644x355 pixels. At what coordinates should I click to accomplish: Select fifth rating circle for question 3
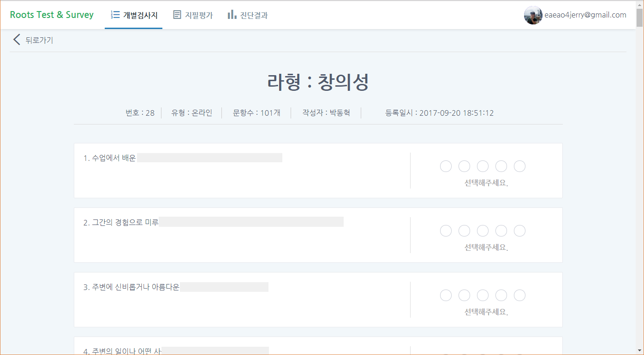pos(519,296)
